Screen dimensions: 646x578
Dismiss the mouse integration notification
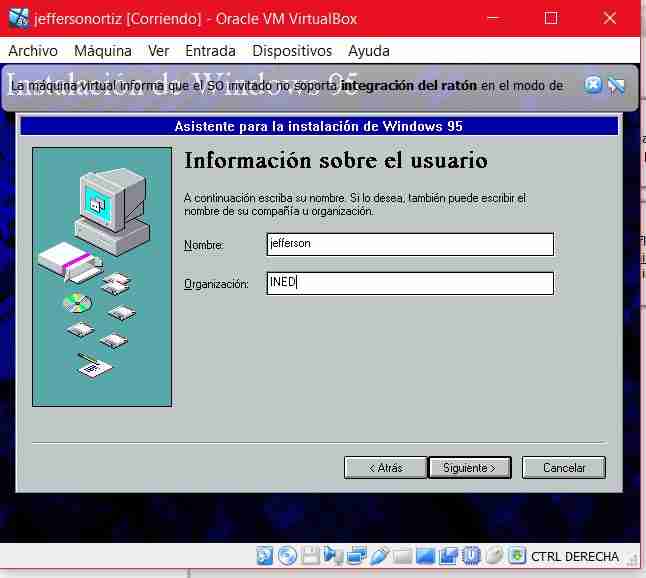(593, 85)
